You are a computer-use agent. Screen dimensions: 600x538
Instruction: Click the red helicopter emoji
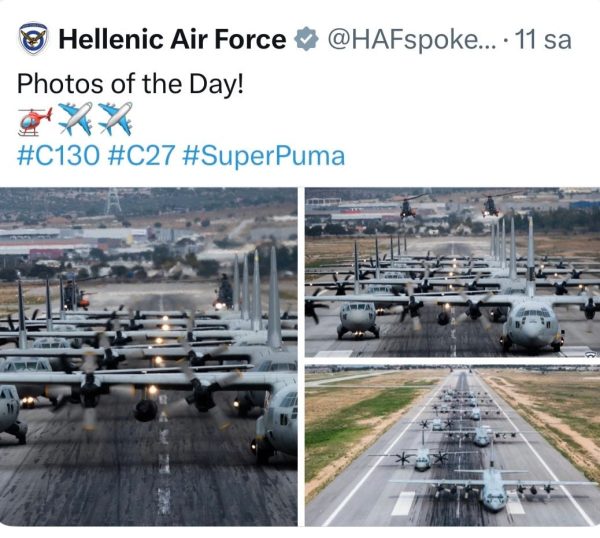[x=35, y=120]
